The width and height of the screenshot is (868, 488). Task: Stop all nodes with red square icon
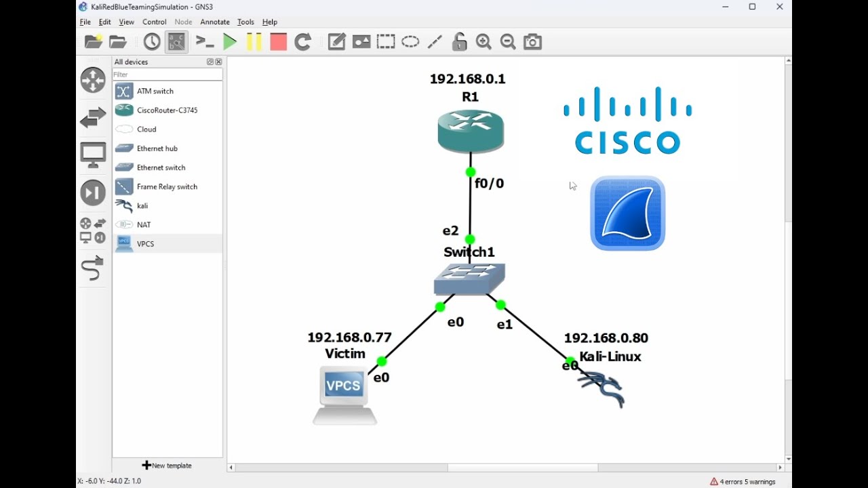point(278,42)
